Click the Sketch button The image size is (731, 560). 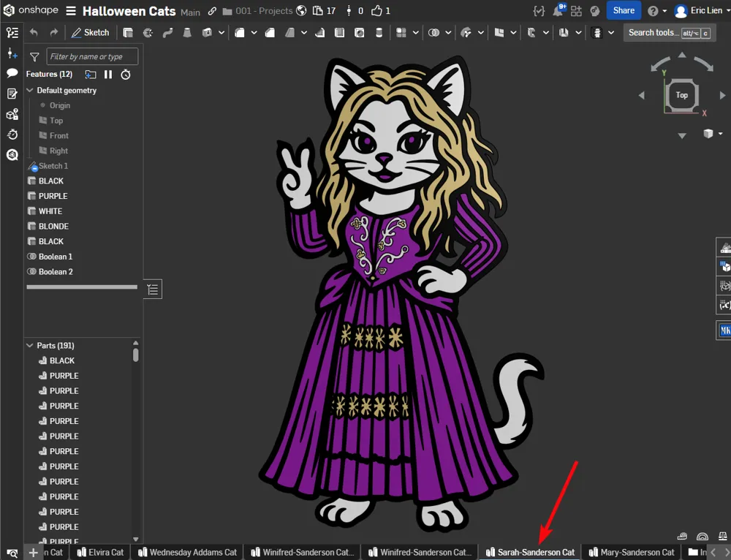91,33
